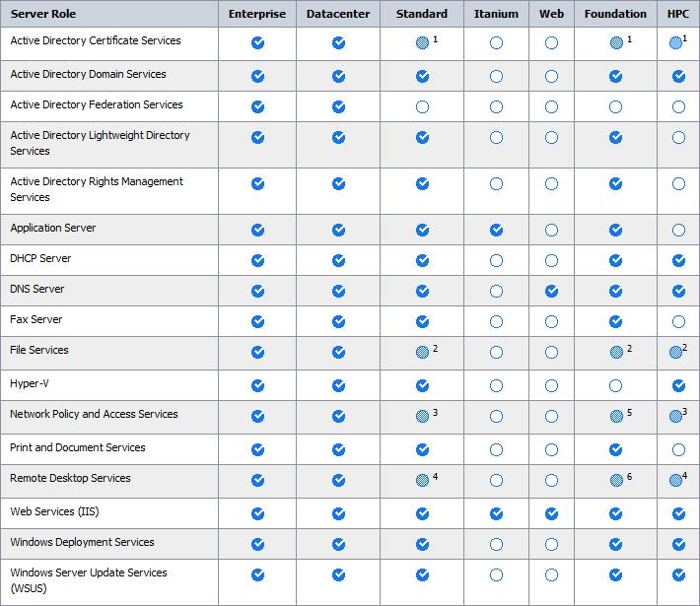Image resolution: width=700 pixels, height=606 pixels.
Task: Click the Enterprise column header
Action: [x=257, y=14]
